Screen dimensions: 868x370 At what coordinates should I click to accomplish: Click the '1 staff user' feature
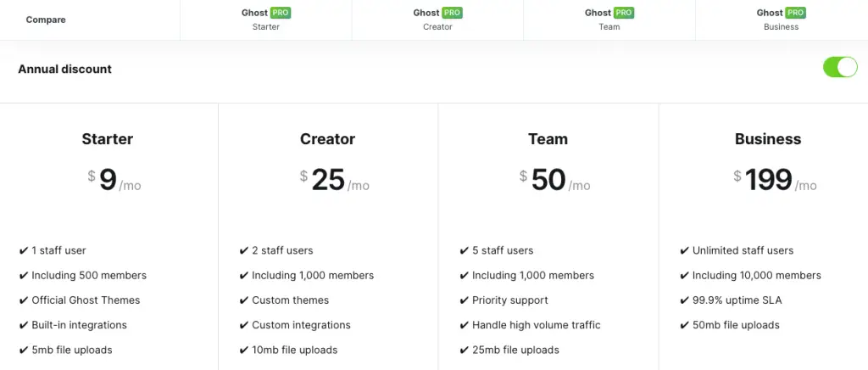tap(58, 250)
